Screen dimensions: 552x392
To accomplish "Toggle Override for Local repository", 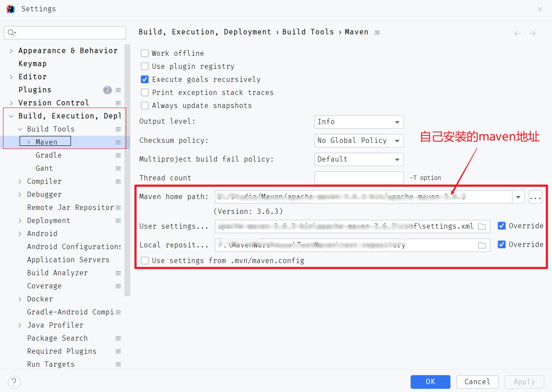I will [502, 244].
